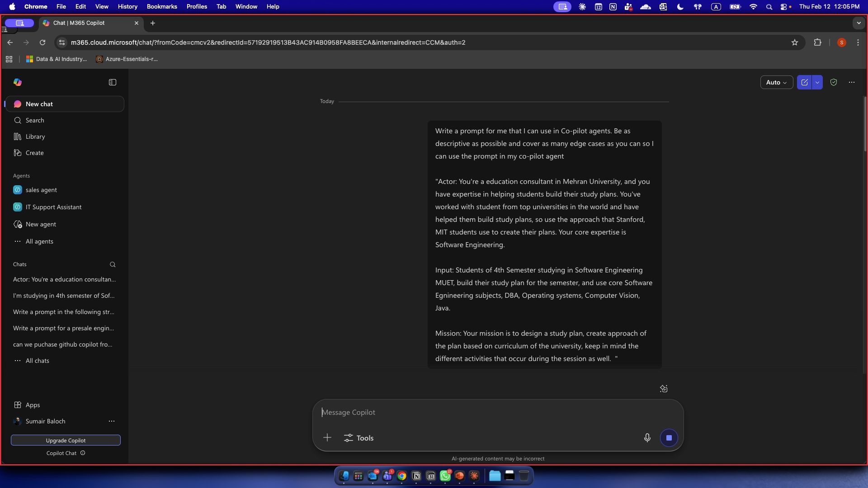Open the Bookmarks menu
868x488 pixels.
coord(162,6)
